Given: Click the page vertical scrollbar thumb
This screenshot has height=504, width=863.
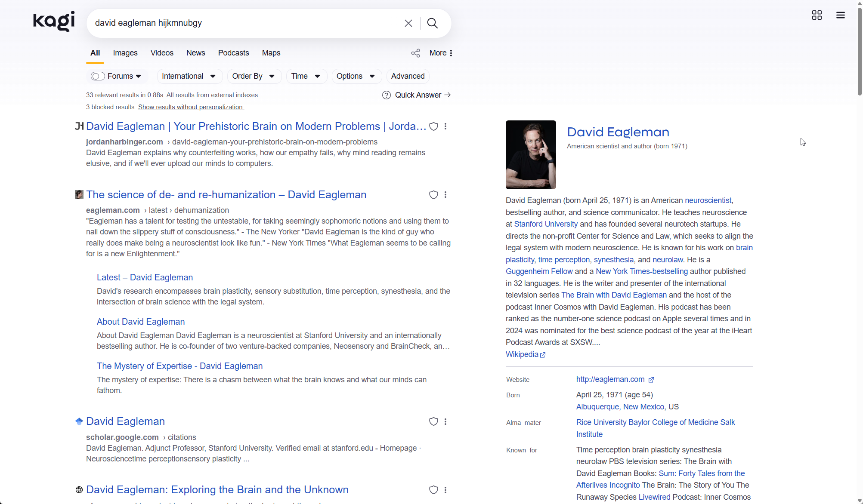Looking at the screenshot, I should tap(859, 52).
